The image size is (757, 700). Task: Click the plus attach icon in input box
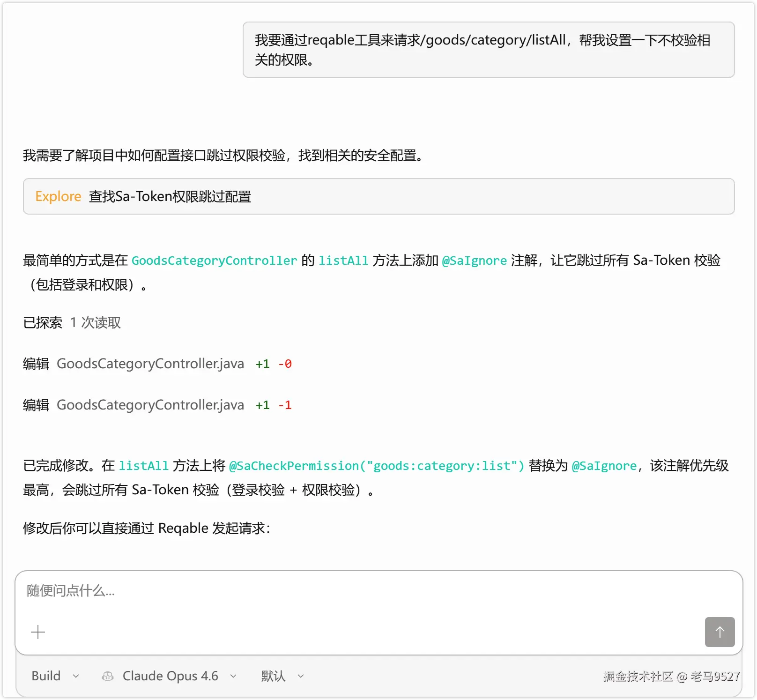pos(38,632)
